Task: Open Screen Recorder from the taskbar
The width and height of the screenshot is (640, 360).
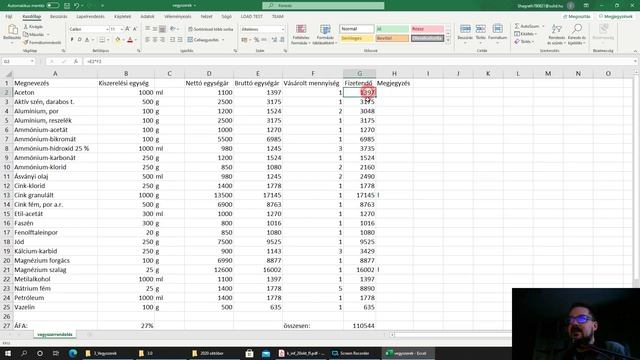Action: [x=351, y=353]
